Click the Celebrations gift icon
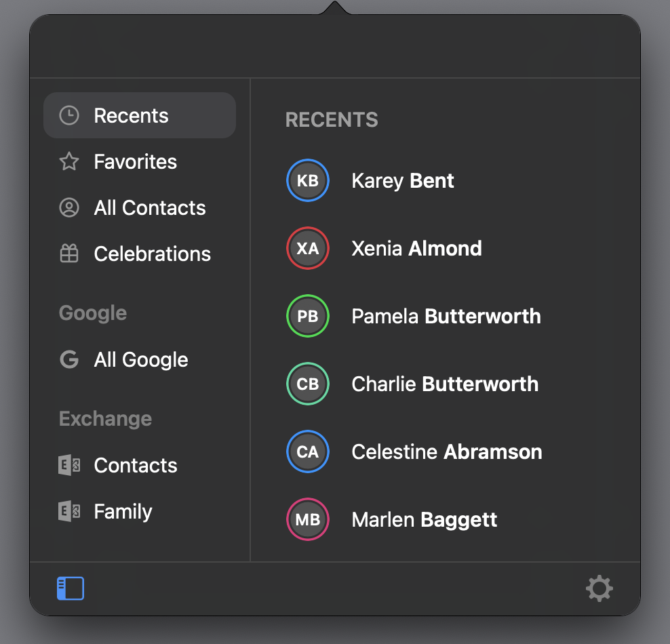Screen dimensions: 670x644 tap(68, 254)
